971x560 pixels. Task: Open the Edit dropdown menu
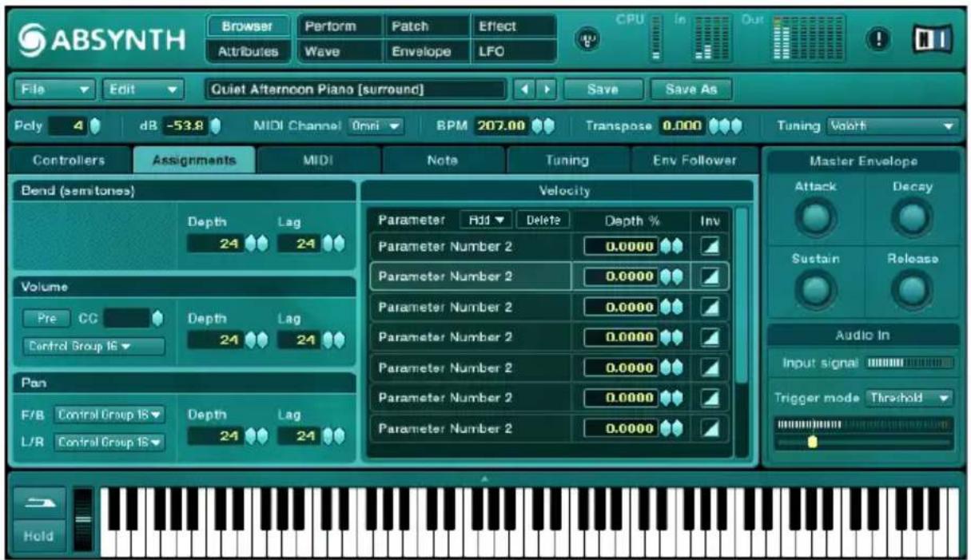click(142, 89)
